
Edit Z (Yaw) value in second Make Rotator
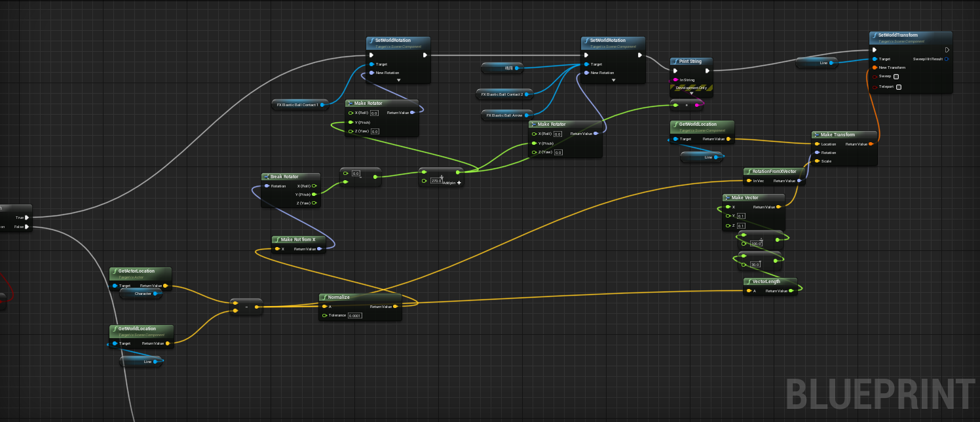558,153
